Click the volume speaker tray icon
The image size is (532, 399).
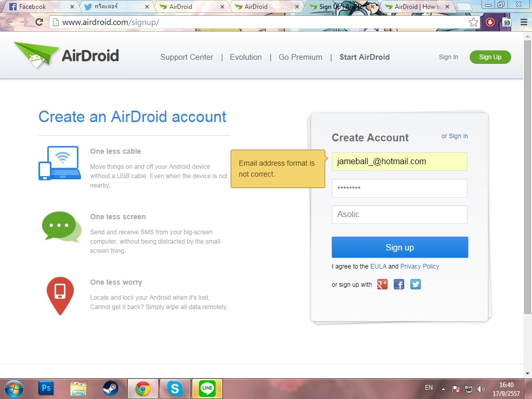point(481,389)
